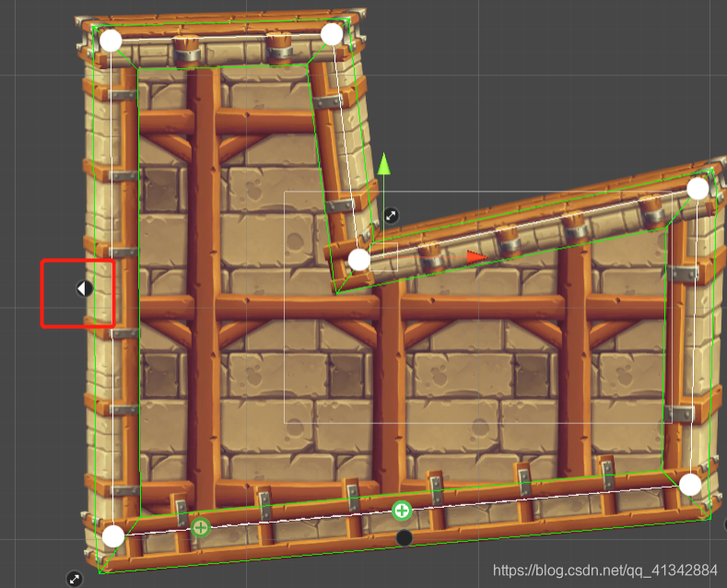Select the white control point at far right upper corner

coord(698,189)
